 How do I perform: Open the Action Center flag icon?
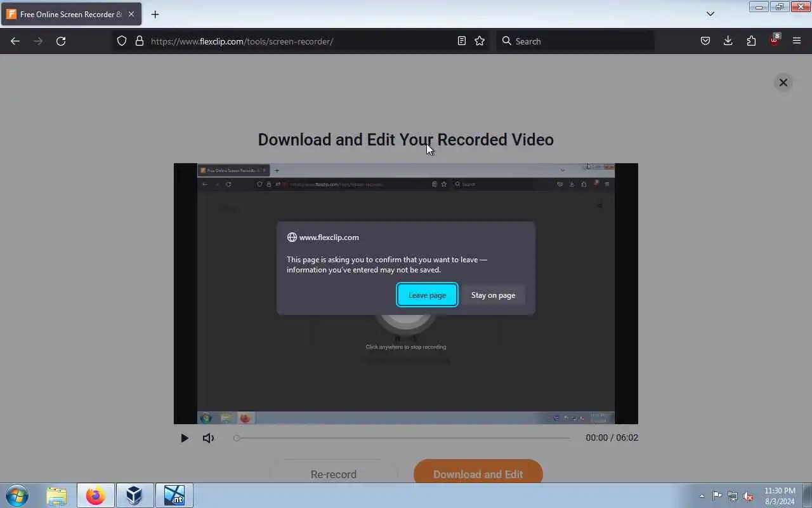[x=717, y=496]
